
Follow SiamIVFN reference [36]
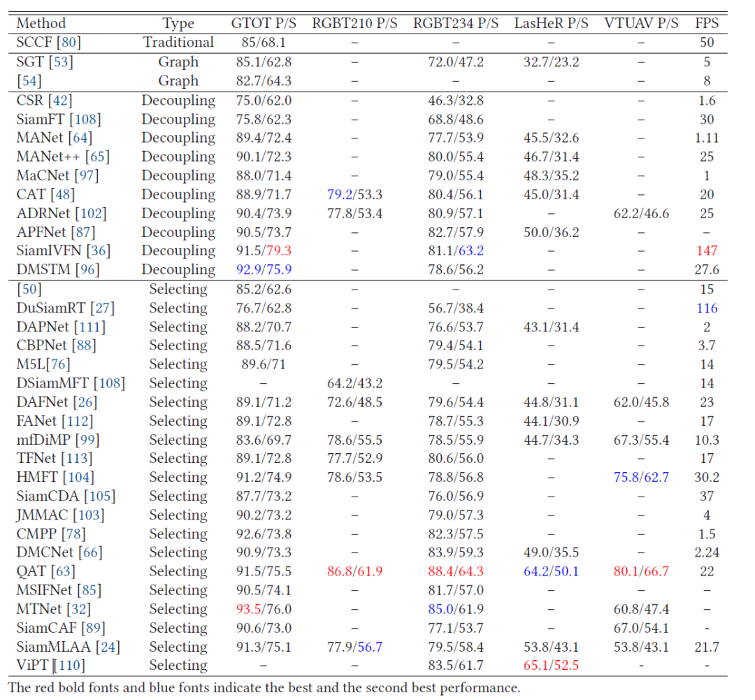click(x=99, y=250)
